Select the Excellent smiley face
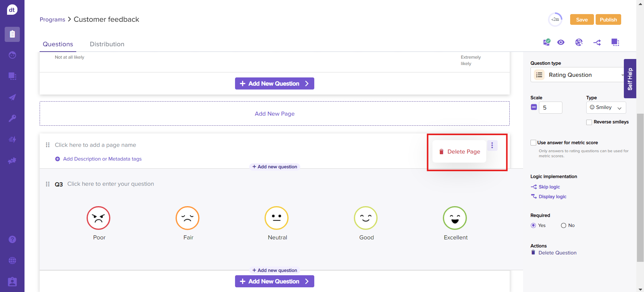The height and width of the screenshot is (292, 644). [455, 218]
